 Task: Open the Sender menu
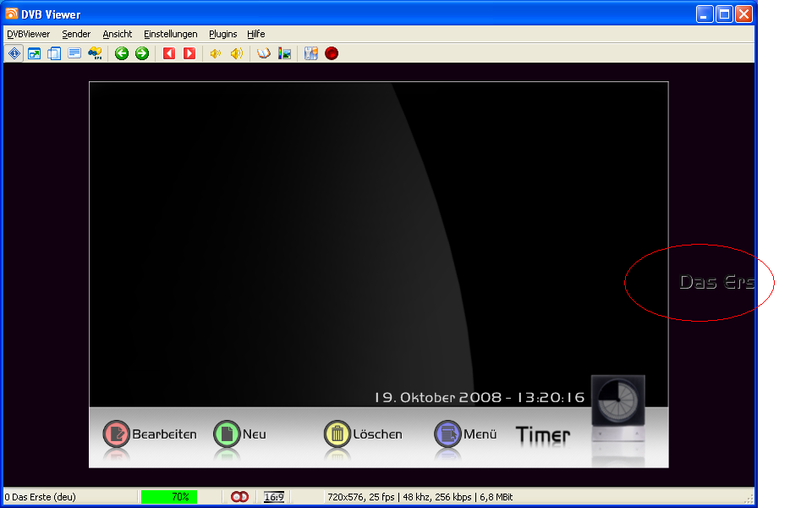(x=76, y=34)
